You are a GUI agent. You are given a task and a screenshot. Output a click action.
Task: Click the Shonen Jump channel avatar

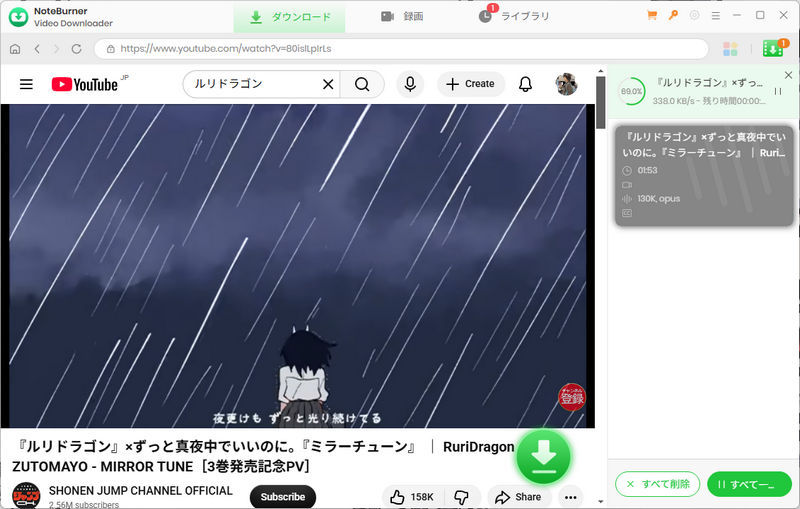click(26, 496)
